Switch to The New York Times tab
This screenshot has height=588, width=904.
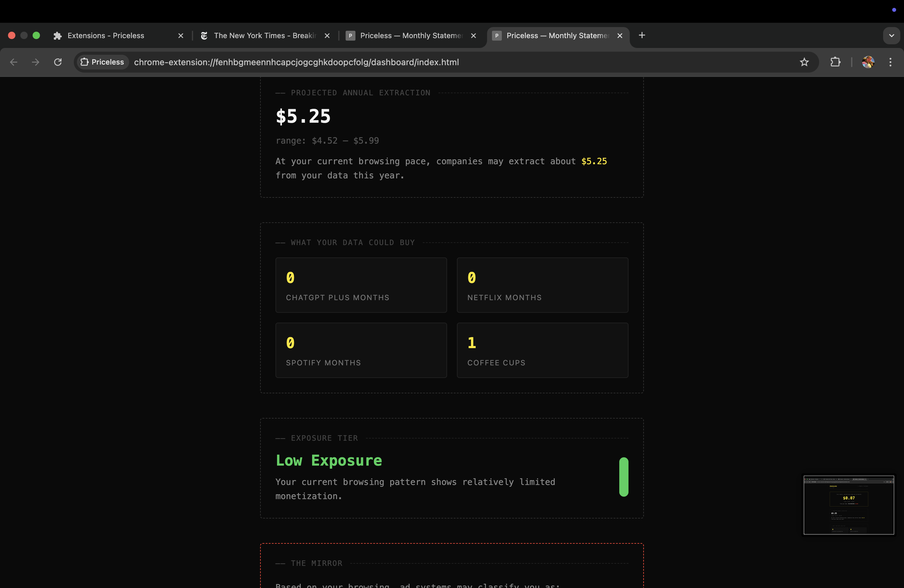(x=264, y=35)
